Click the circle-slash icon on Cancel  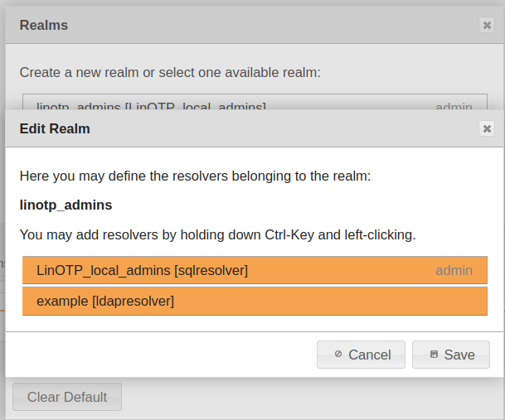[x=338, y=354]
